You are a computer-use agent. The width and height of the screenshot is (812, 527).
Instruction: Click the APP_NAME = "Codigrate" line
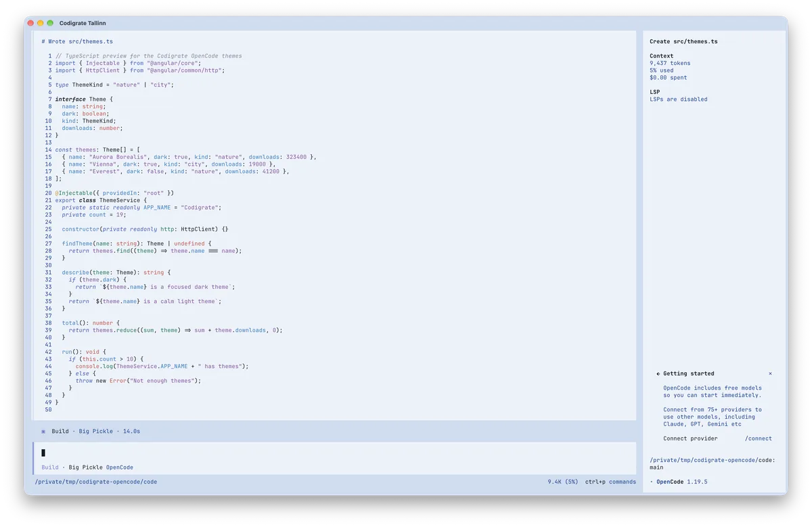tap(141, 208)
